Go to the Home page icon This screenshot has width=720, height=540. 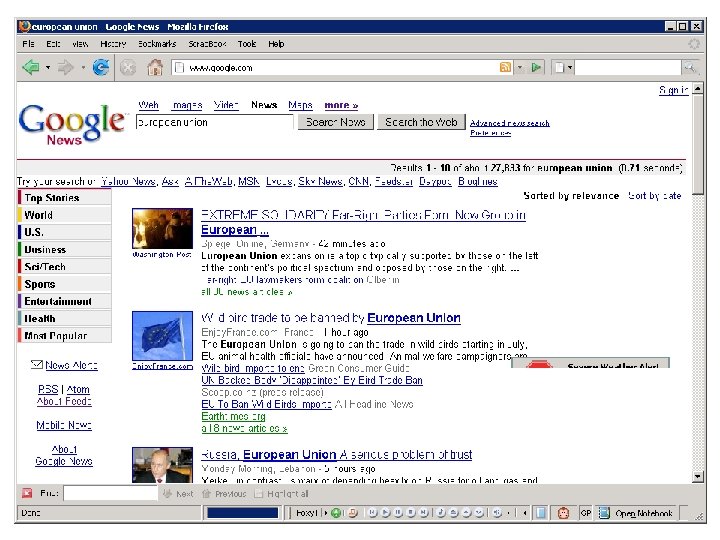(155, 68)
